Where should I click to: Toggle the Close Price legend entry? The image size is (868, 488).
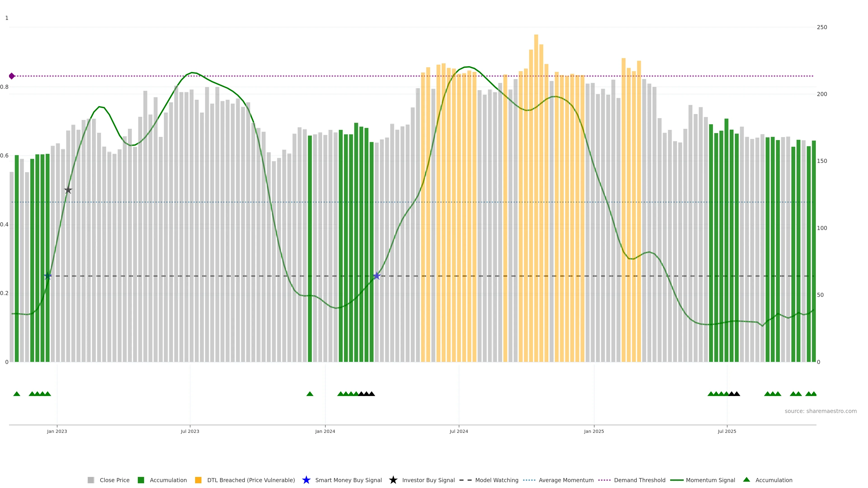click(115, 480)
